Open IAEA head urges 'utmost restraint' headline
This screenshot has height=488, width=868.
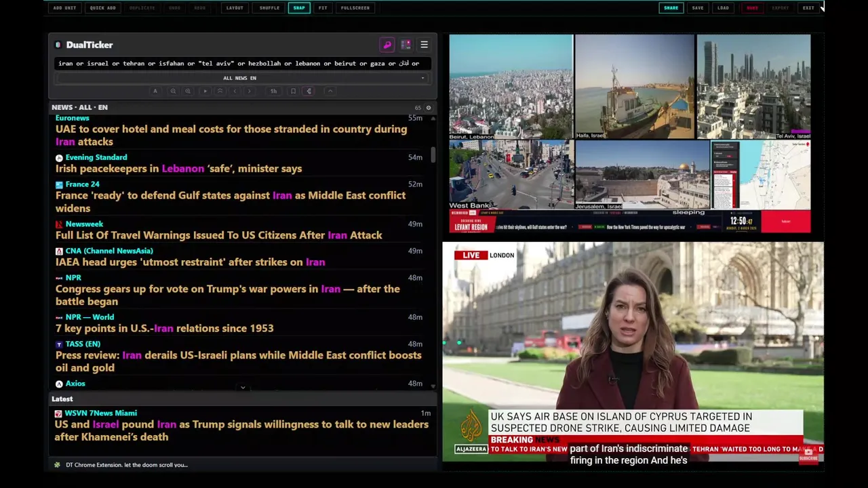click(x=191, y=262)
